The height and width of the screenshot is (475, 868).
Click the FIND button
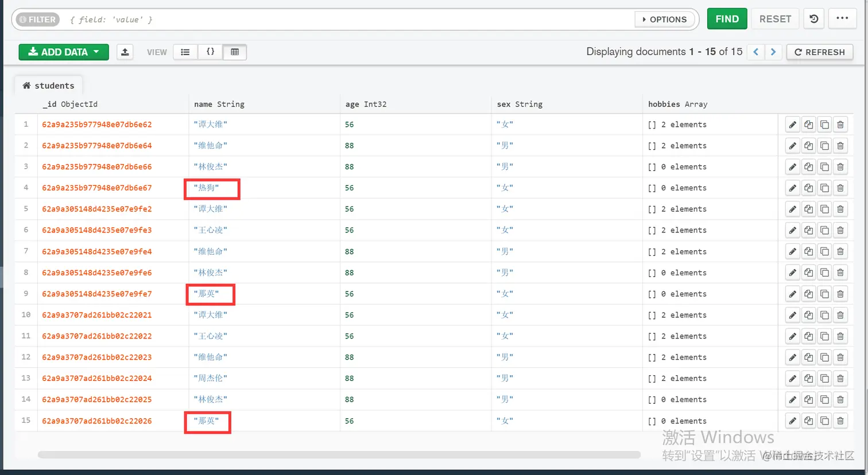point(727,19)
